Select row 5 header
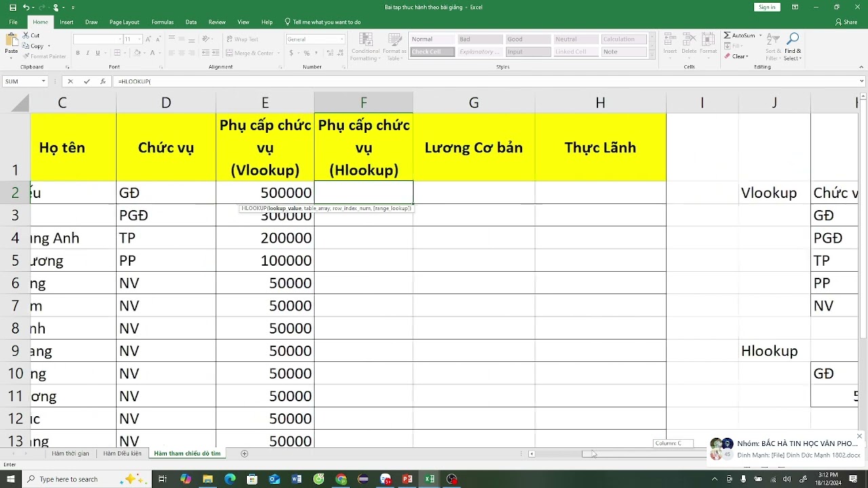The height and width of the screenshot is (488, 868). [15, 260]
